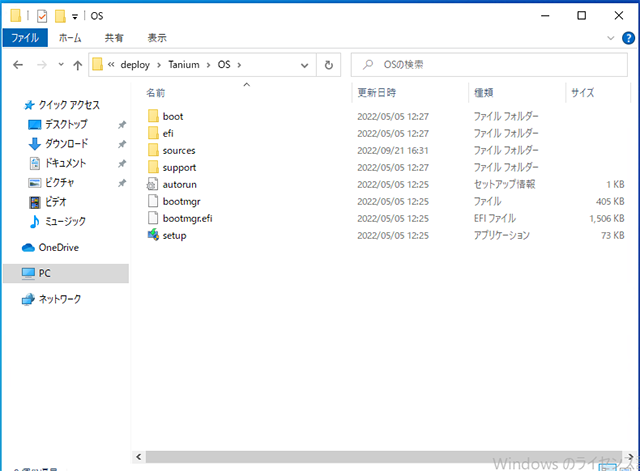Screen dimensions: 640x471
Task: Open OneDrive in the navigation pane
Action: (x=57, y=248)
